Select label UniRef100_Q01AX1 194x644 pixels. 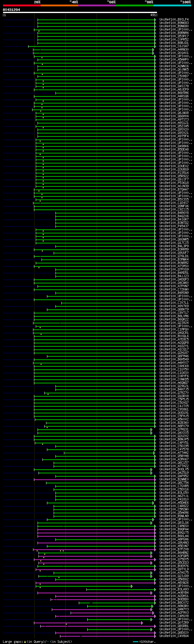pyautogui.click(x=174, y=53)
